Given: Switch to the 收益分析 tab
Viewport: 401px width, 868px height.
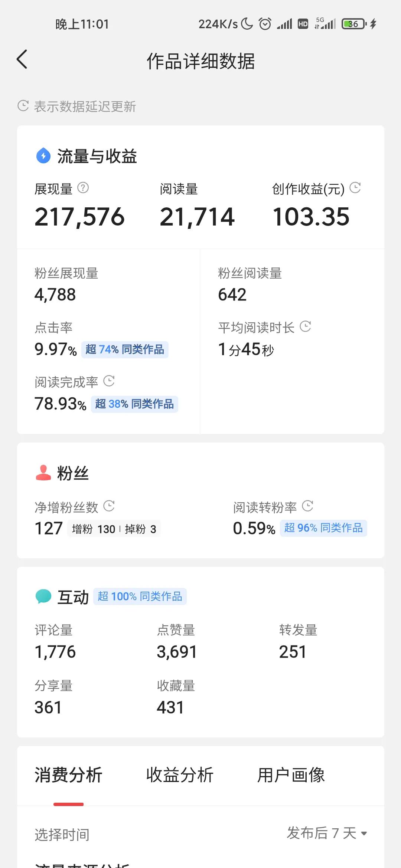Looking at the screenshot, I should [x=180, y=775].
